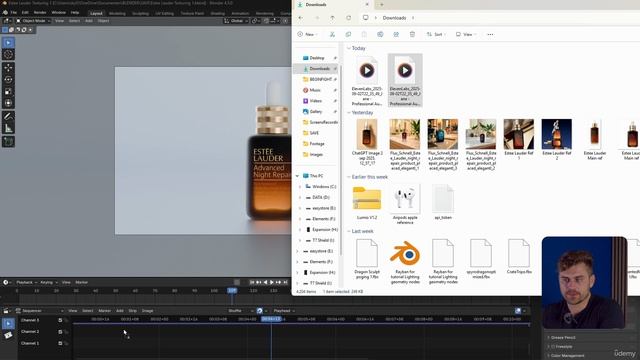Select the Select Box tool in Blender
The width and height of the screenshot is (640, 360).
click(8, 42)
